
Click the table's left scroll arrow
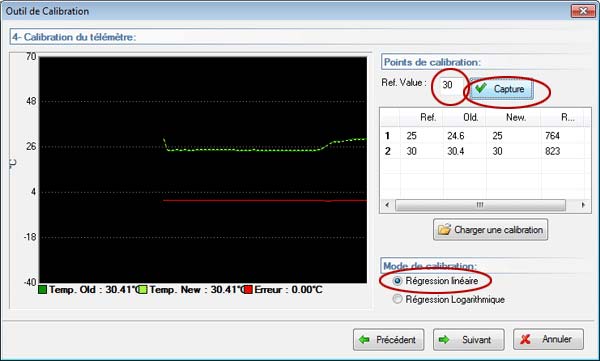click(x=387, y=205)
